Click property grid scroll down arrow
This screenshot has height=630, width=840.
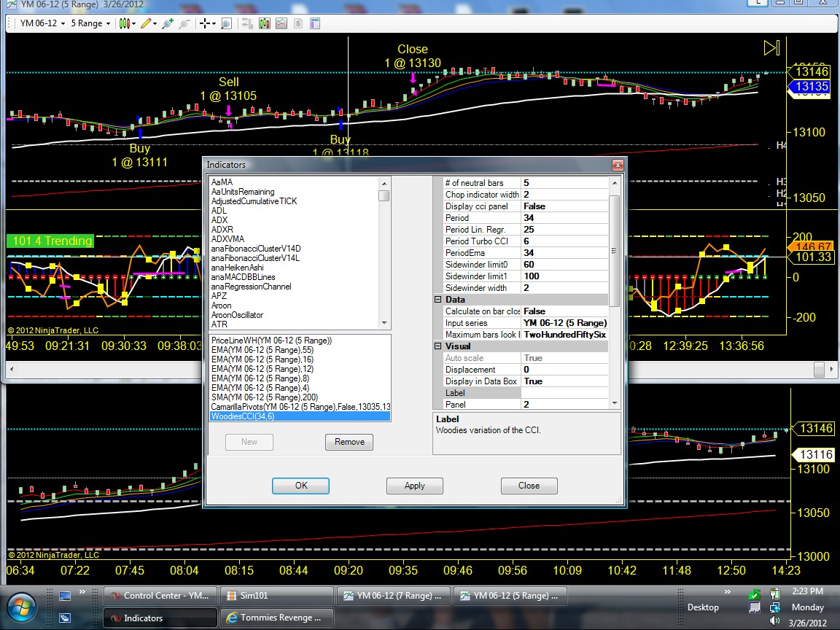[x=615, y=403]
